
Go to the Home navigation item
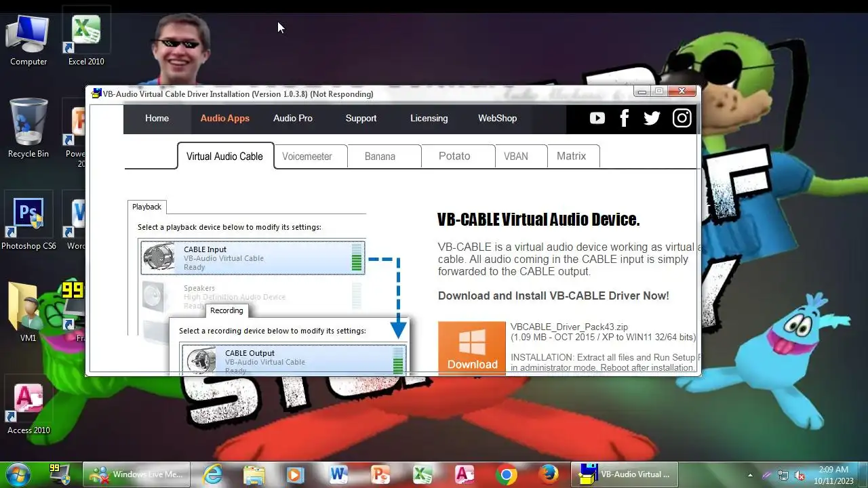pos(157,118)
